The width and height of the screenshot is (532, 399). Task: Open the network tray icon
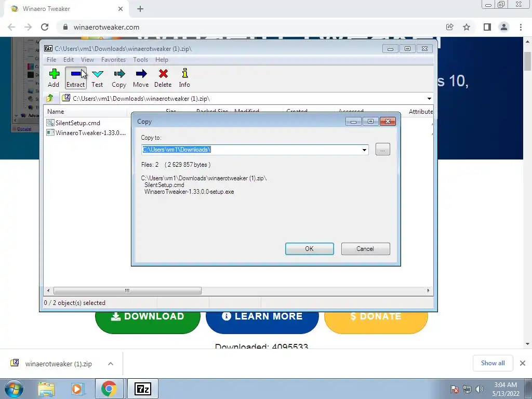pyautogui.click(x=467, y=389)
